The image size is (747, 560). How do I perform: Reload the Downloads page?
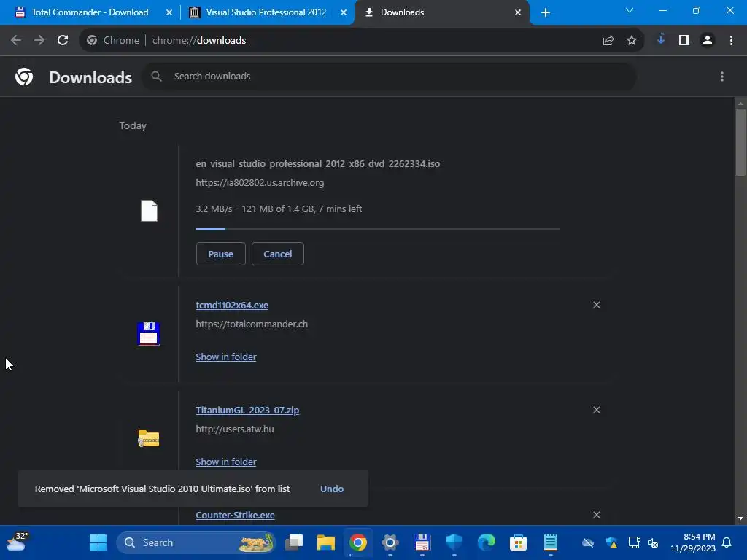(x=63, y=41)
